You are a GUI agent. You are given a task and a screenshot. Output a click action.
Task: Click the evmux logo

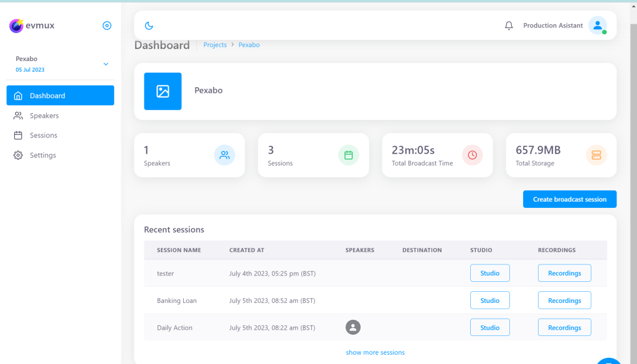click(x=32, y=26)
